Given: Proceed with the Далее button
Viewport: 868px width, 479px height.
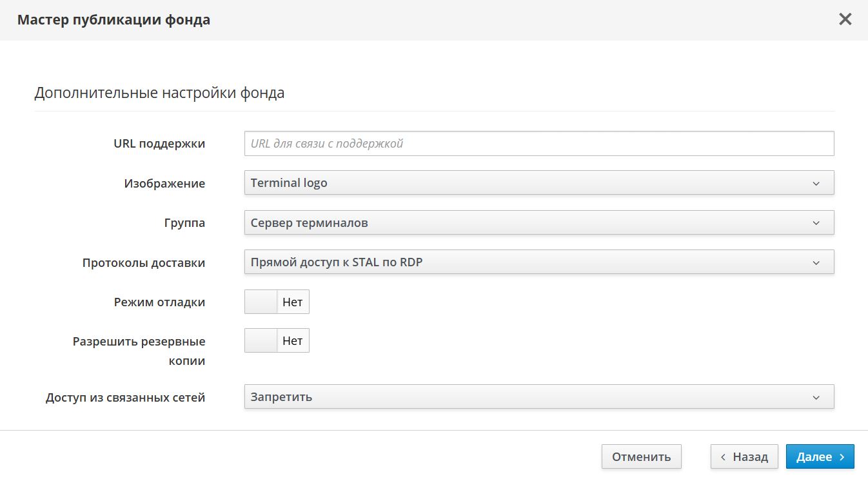Looking at the screenshot, I should [820, 457].
